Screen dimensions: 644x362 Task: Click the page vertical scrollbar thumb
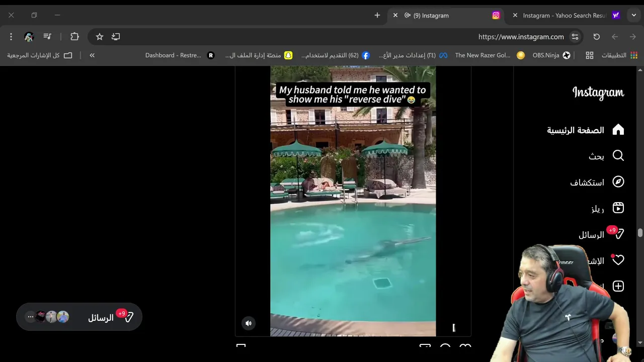tap(640, 233)
